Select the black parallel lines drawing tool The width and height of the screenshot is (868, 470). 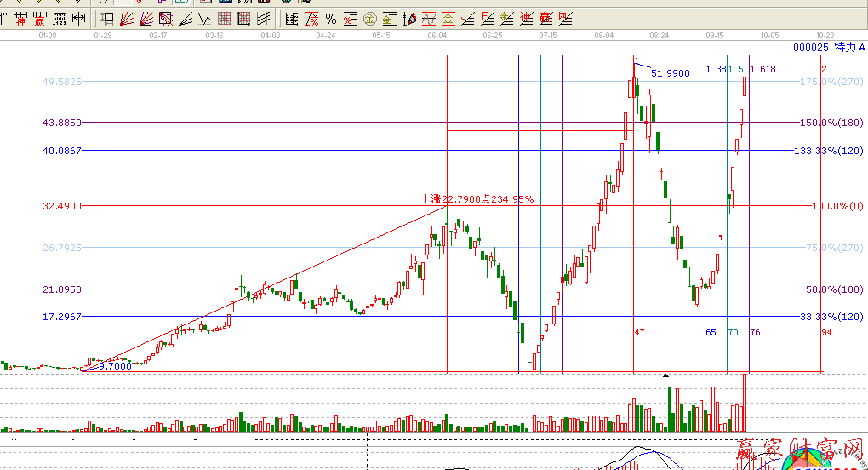(x=264, y=19)
